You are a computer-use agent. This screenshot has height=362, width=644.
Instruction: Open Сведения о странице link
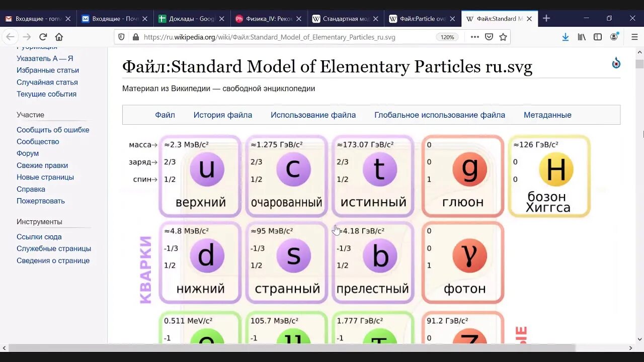click(x=53, y=260)
